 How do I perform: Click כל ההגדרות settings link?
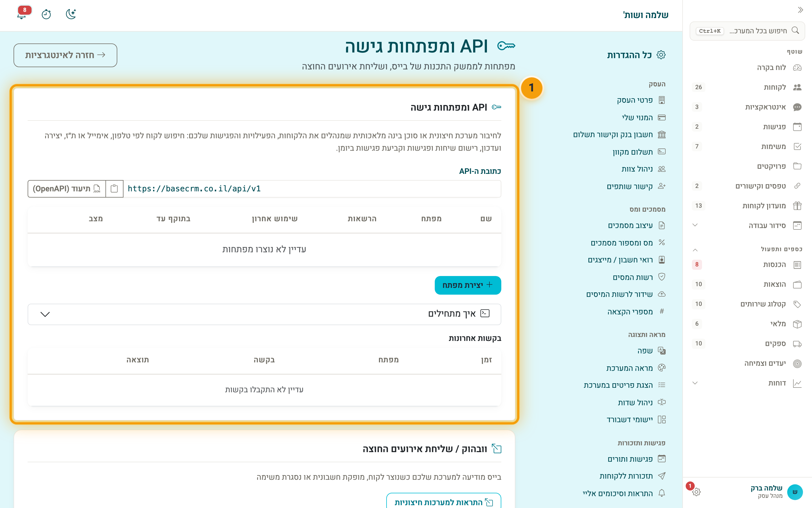tap(636, 55)
